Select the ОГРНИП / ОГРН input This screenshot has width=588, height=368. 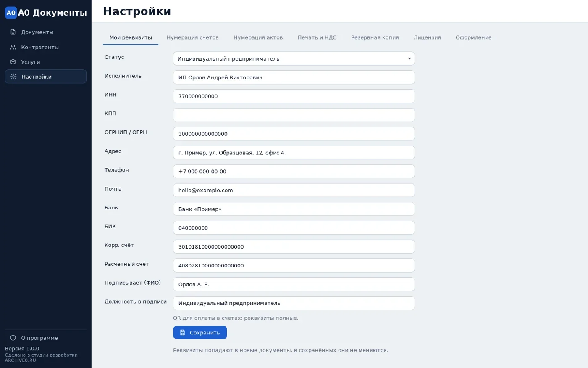click(294, 134)
